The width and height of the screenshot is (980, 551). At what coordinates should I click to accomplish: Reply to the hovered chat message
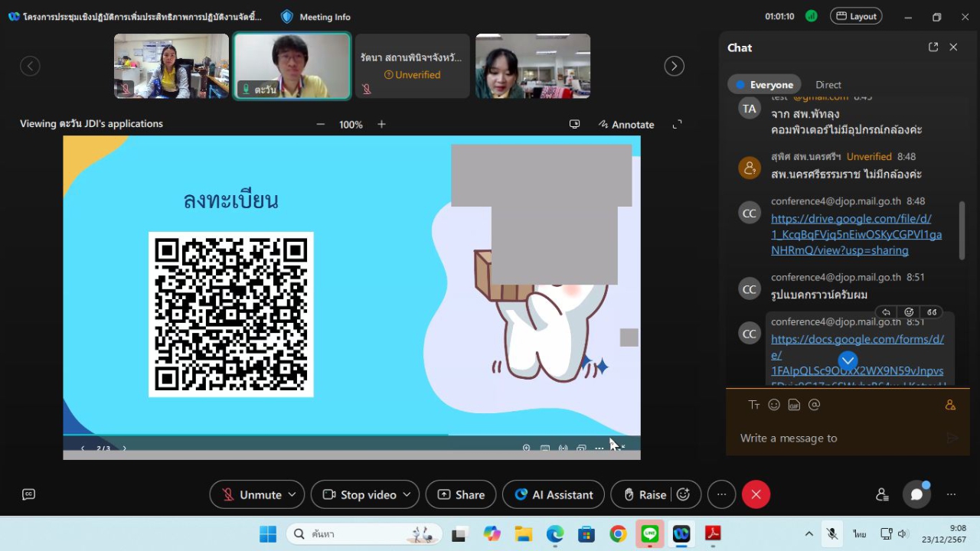886,312
